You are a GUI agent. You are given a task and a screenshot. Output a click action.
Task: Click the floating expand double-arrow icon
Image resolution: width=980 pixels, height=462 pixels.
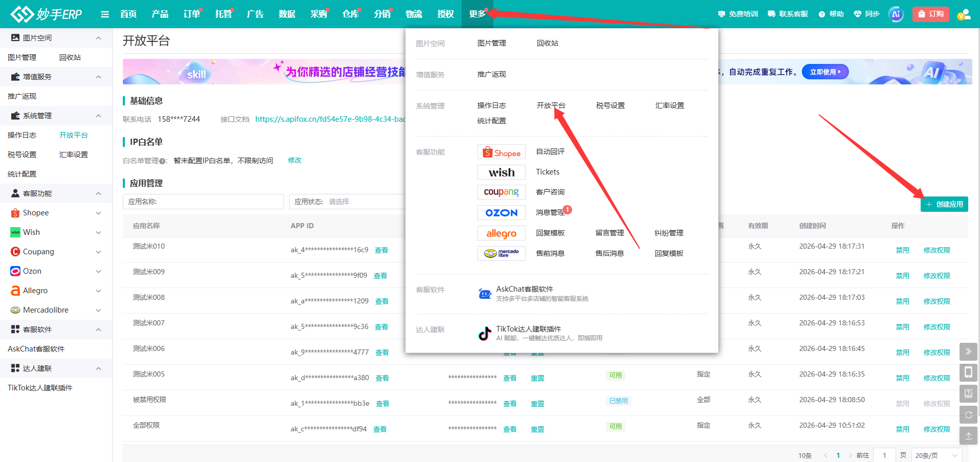click(x=968, y=351)
